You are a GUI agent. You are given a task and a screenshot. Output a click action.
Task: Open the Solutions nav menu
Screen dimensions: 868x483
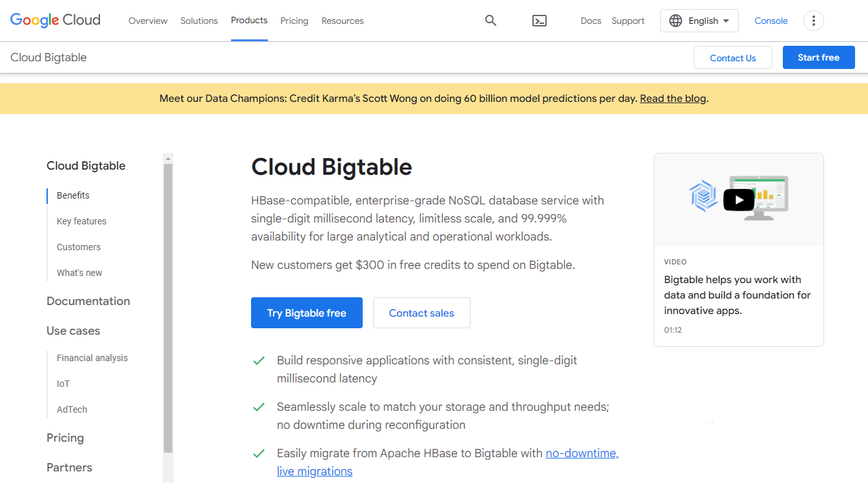199,21
